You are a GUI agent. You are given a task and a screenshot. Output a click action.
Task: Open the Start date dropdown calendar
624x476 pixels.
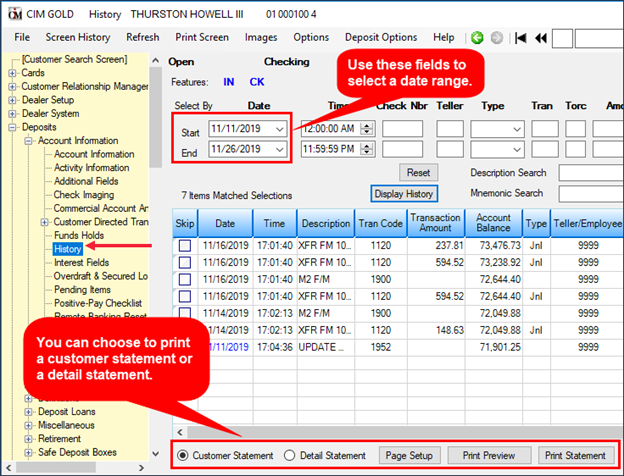tap(280, 129)
